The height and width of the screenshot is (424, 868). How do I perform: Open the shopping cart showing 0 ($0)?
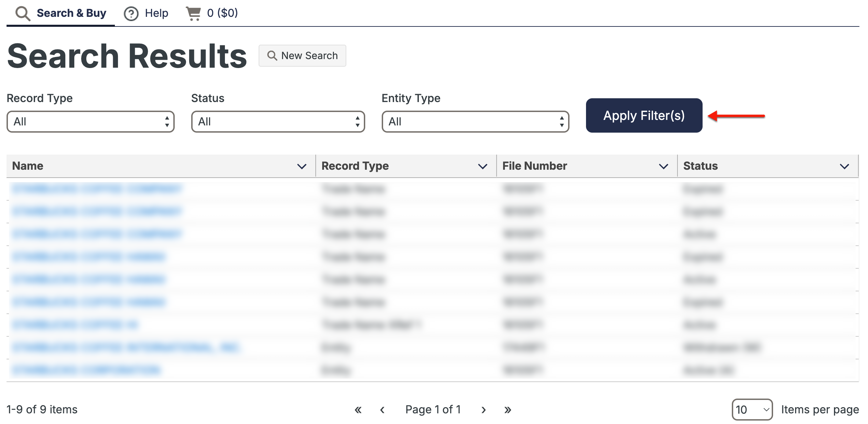212,13
